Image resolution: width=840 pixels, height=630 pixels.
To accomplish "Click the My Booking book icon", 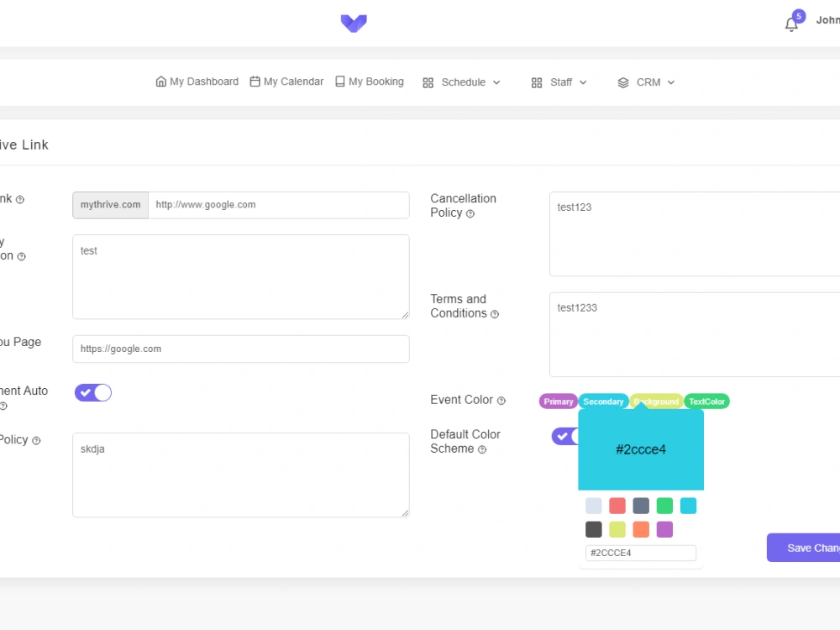I will (x=340, y=81).
